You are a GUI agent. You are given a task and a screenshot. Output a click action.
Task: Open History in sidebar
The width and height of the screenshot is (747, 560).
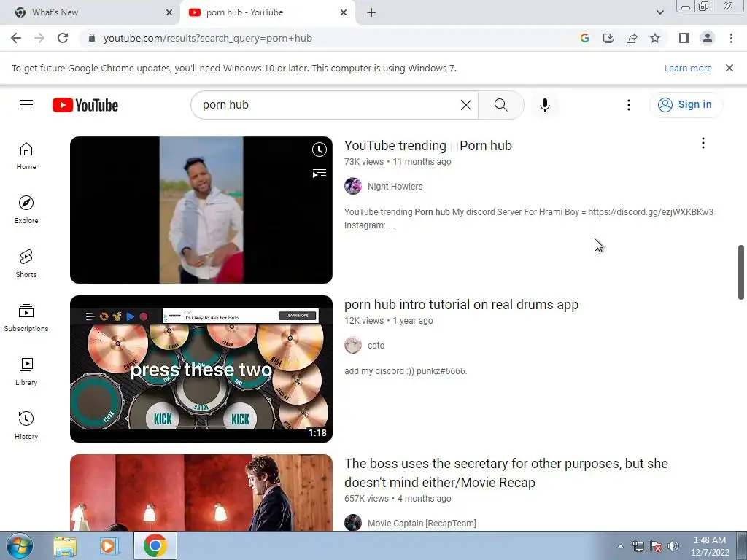[26, 425]
